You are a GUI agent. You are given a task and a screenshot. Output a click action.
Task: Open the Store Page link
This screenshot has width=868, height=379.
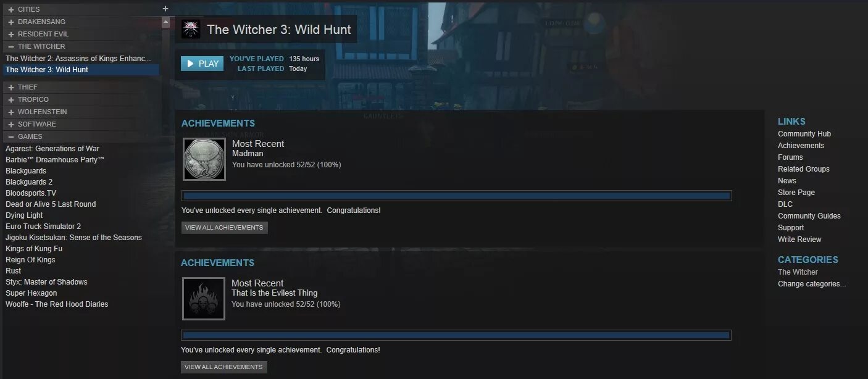coord(796,193)
